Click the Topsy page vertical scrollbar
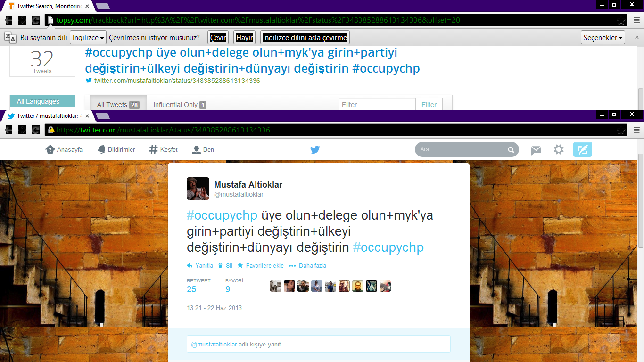The image size is (644, 362). 640,98
